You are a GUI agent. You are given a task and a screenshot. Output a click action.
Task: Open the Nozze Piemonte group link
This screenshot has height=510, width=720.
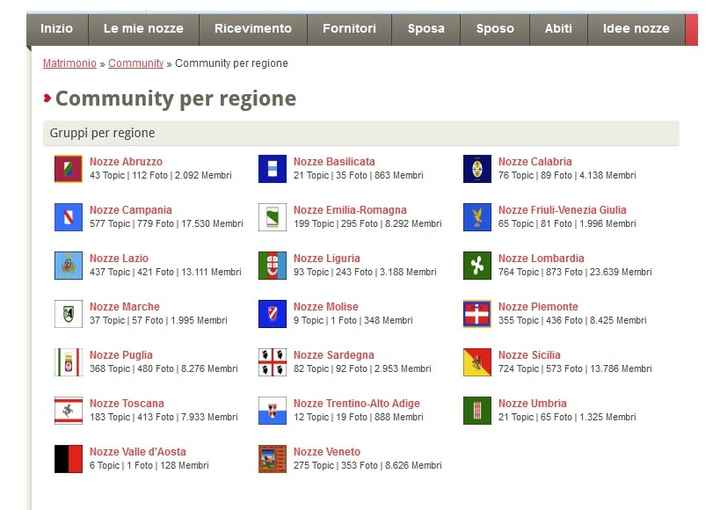point(538,307)
